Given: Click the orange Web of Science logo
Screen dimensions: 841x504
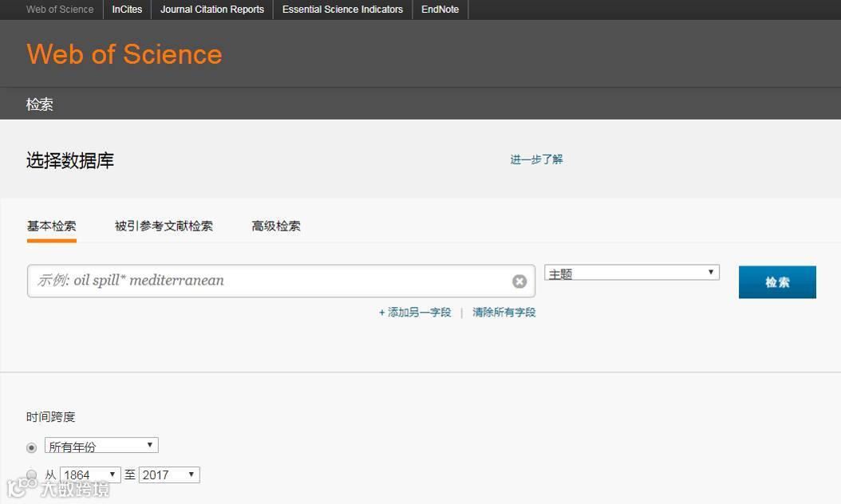Looking at the screenshot, I should click(x=124, y=54).
